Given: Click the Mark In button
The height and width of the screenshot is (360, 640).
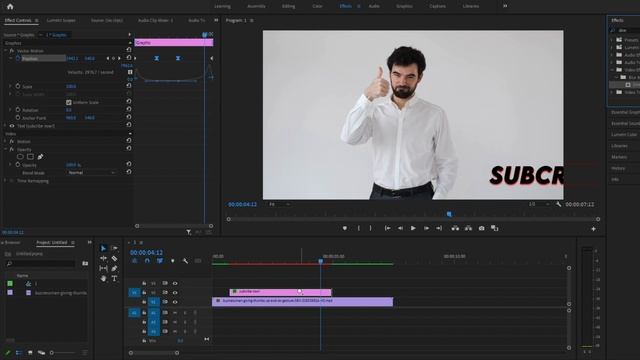Looking at the screenshot, I should 359,228.
